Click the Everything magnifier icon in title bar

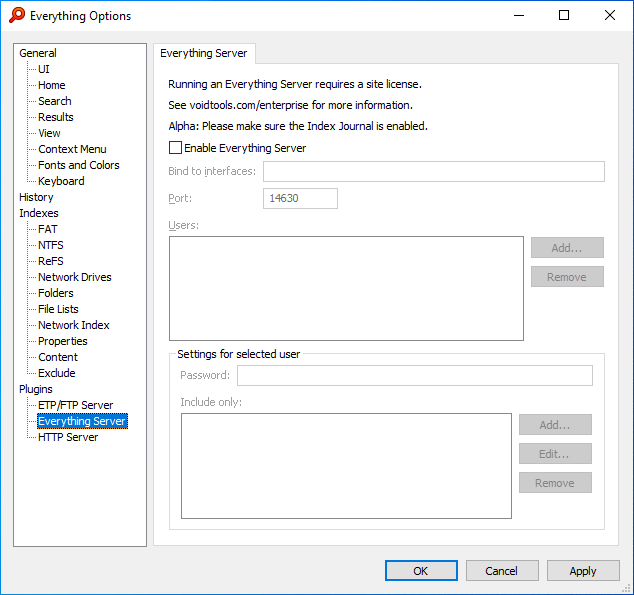[17, 15]
